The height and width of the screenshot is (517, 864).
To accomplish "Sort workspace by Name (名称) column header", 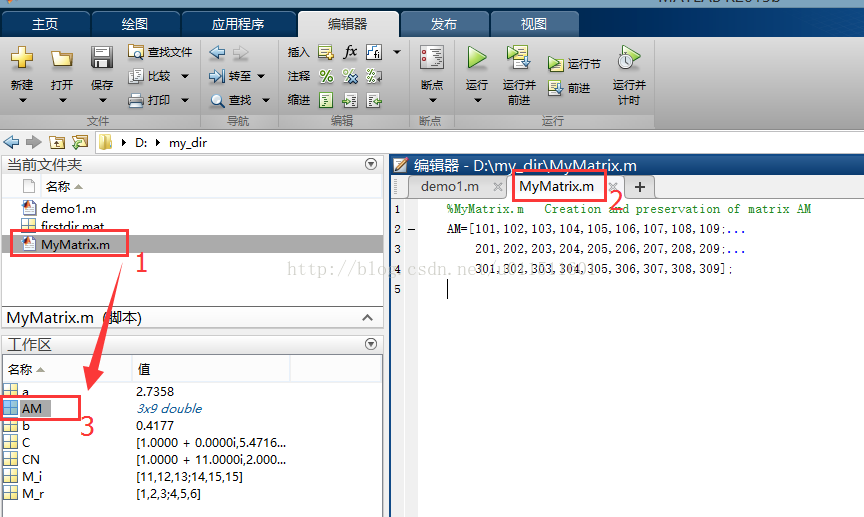I will (x=67, y=369).
